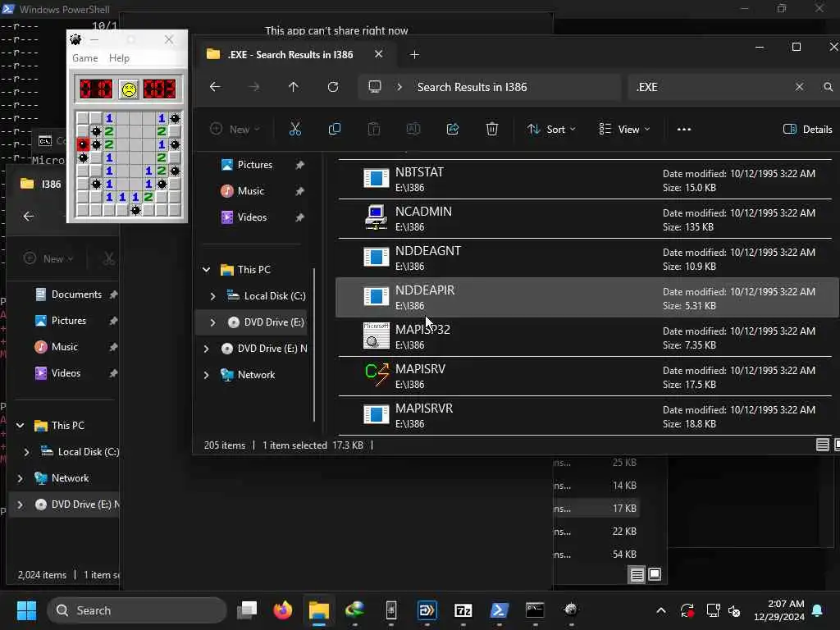Collapse This PC in background I386 window
This screenshot has height=630, width=840.
point(21,426)
